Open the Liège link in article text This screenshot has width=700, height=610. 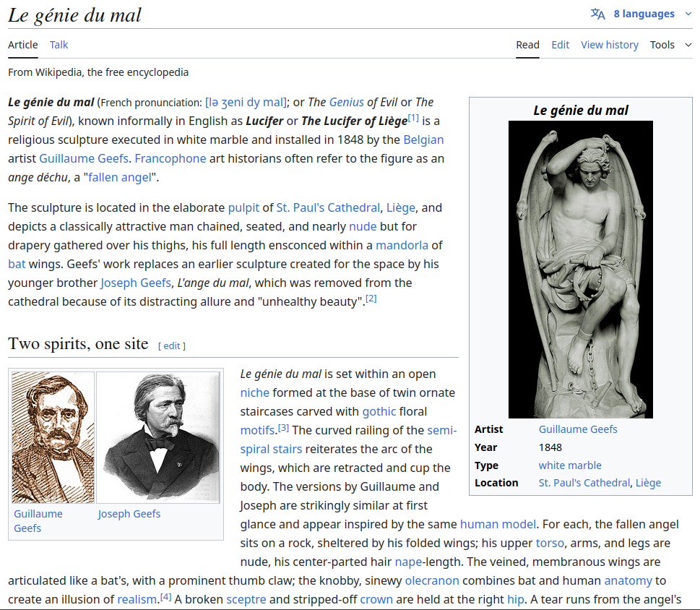pos(400,207)
